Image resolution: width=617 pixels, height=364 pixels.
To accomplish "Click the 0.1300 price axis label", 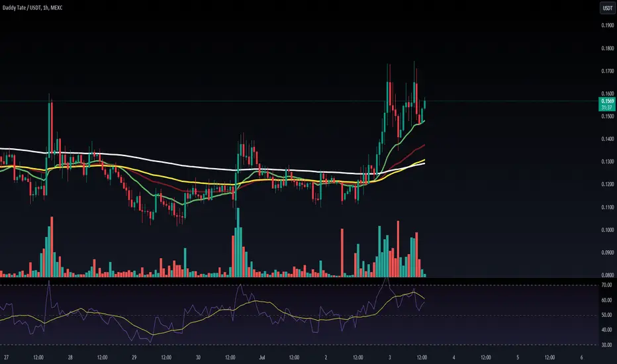I will click(608, 161).
